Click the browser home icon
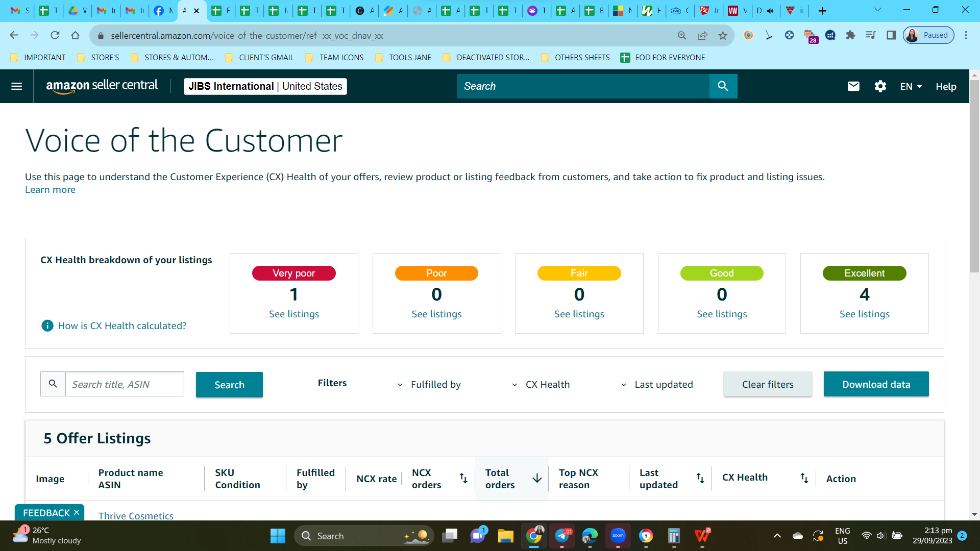980x551 pixels. 75,35
